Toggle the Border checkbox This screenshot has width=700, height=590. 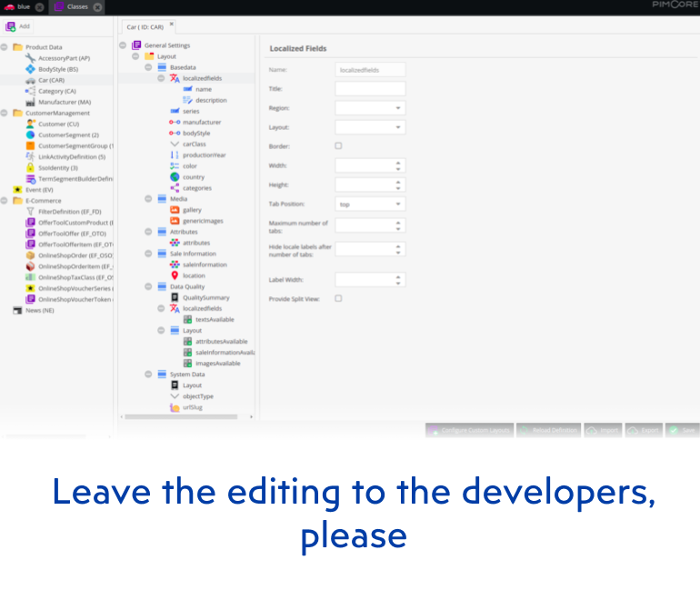338,145
